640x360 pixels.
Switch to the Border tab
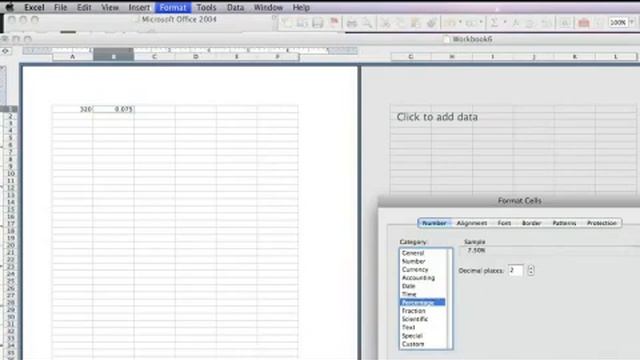point(531,223)
